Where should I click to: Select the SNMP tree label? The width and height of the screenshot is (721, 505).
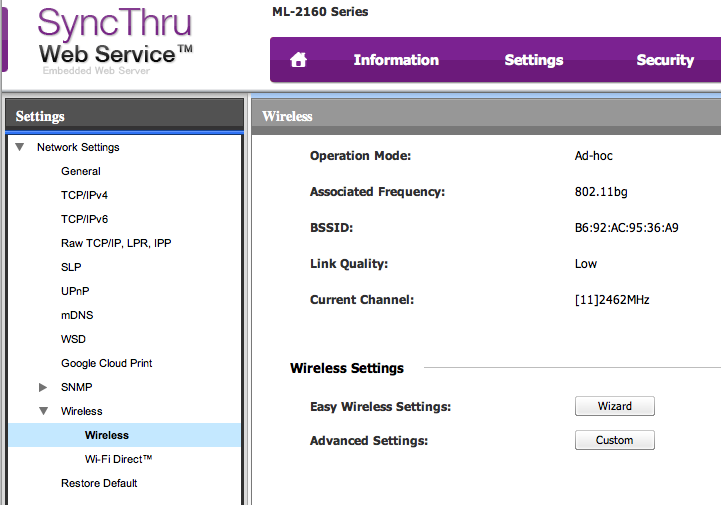[76, 387]
